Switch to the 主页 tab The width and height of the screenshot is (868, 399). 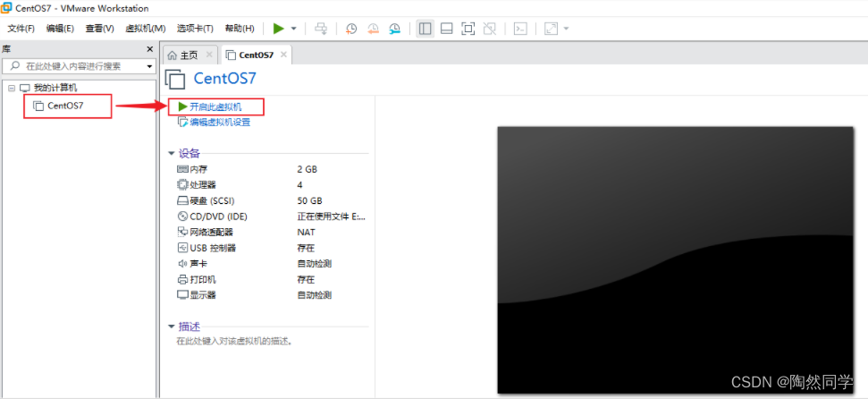(x=189, y=55)
